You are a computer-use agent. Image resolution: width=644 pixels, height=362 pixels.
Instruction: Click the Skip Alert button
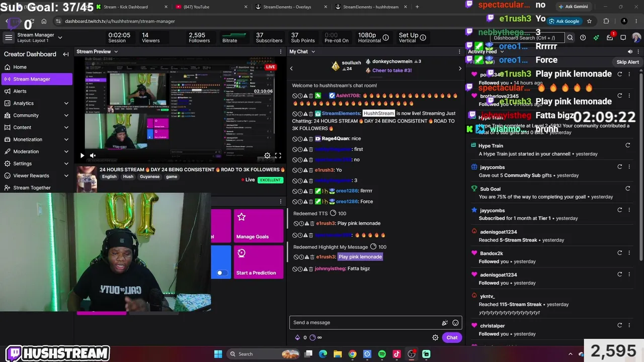(627, 62)
